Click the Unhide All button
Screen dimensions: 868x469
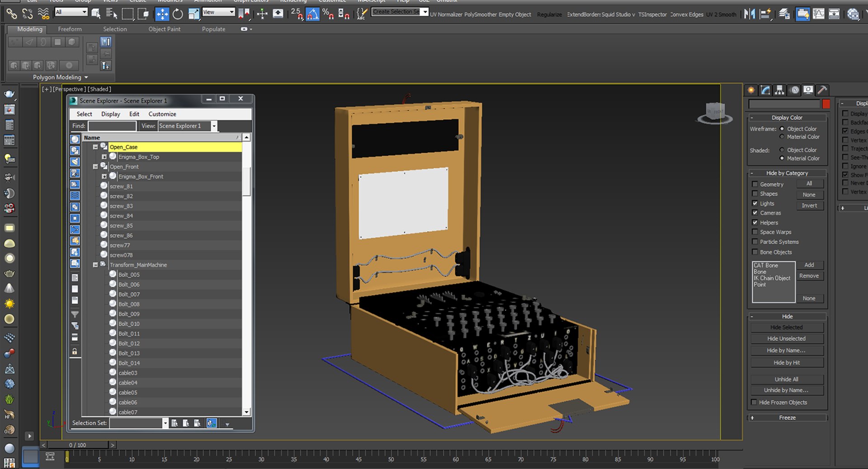786,379
